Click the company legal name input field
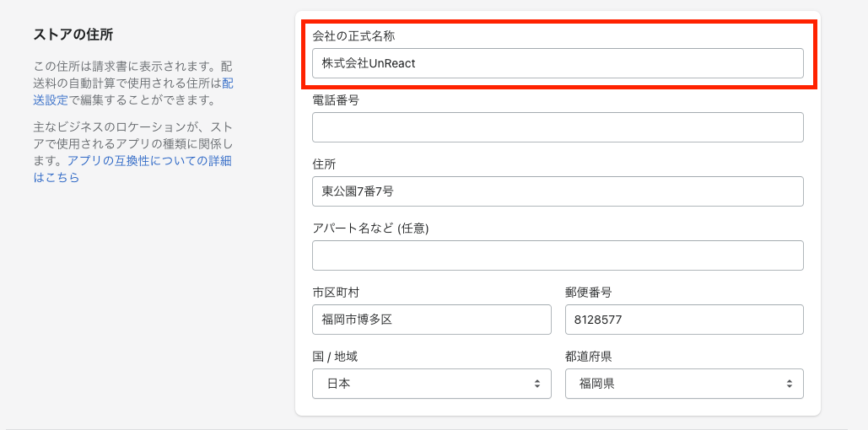868x430 pixels. [x=557, y=63]
